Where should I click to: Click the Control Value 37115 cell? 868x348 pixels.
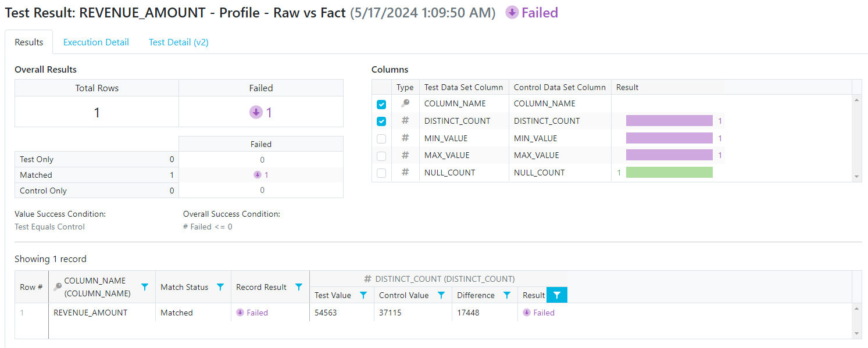(413, 313)
